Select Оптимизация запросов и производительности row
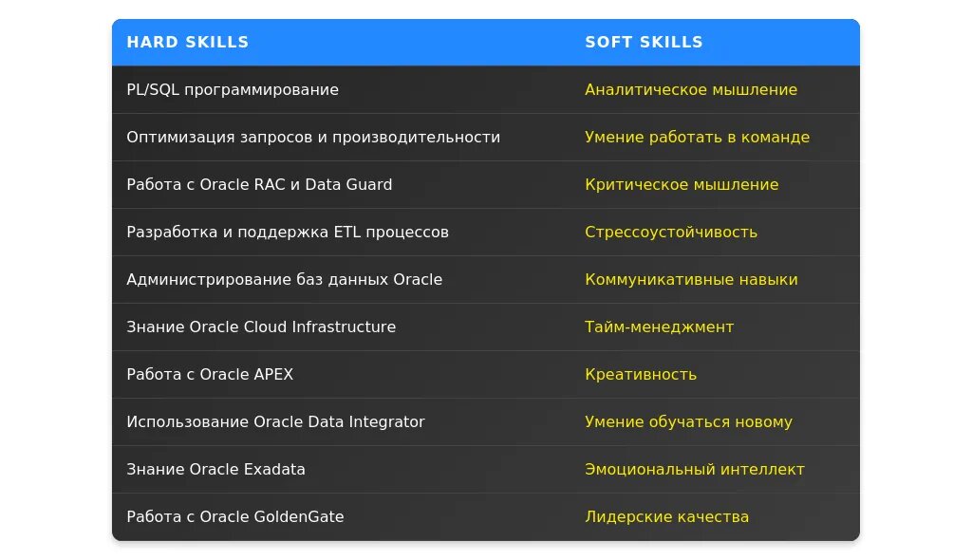 (313, 137)
